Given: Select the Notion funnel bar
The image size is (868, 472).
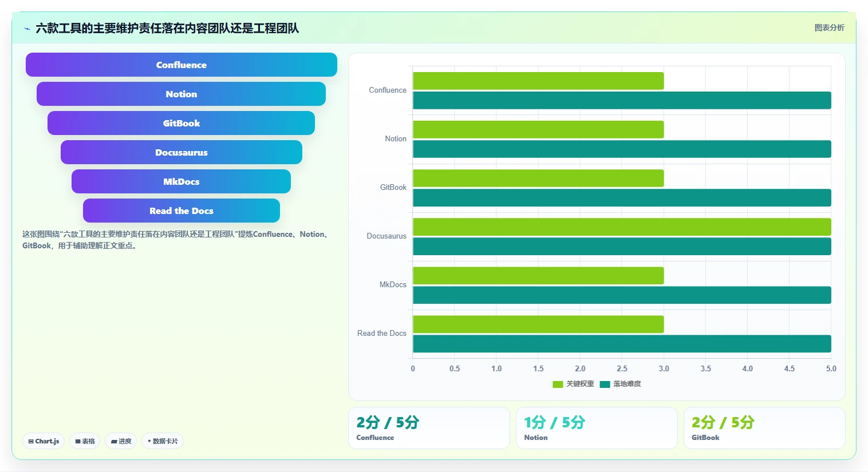Looking at the screenshot, I should (181, 94).
